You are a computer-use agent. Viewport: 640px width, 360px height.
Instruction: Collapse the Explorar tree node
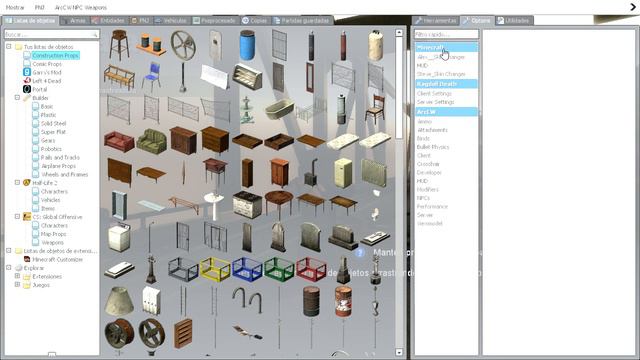pos(9,268)
